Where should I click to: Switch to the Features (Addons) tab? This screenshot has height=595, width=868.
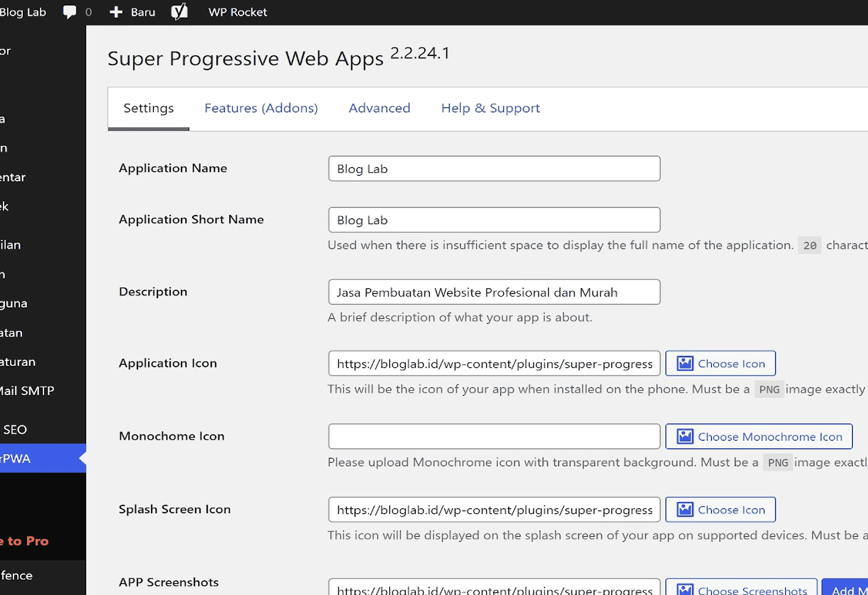[261, 108]
